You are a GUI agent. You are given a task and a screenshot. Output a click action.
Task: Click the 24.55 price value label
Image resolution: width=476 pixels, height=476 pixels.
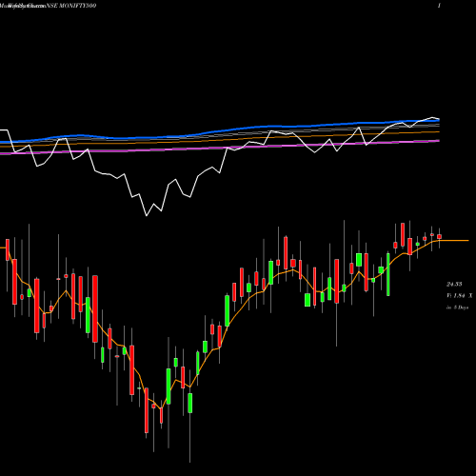pyautogui.click(x=454, y=285)
